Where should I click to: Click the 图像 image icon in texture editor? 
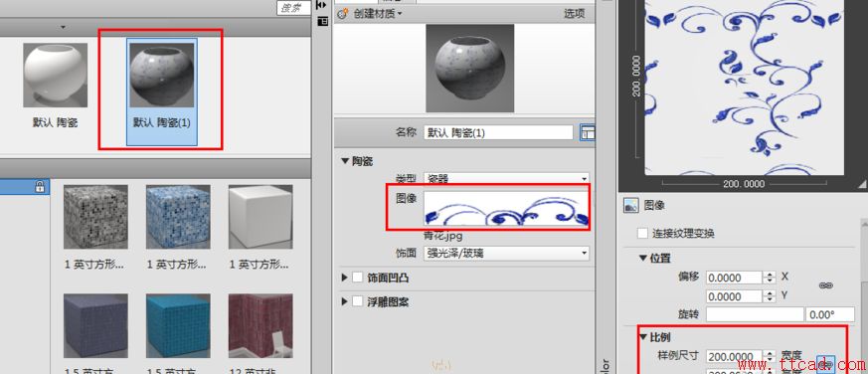[631, 206]
